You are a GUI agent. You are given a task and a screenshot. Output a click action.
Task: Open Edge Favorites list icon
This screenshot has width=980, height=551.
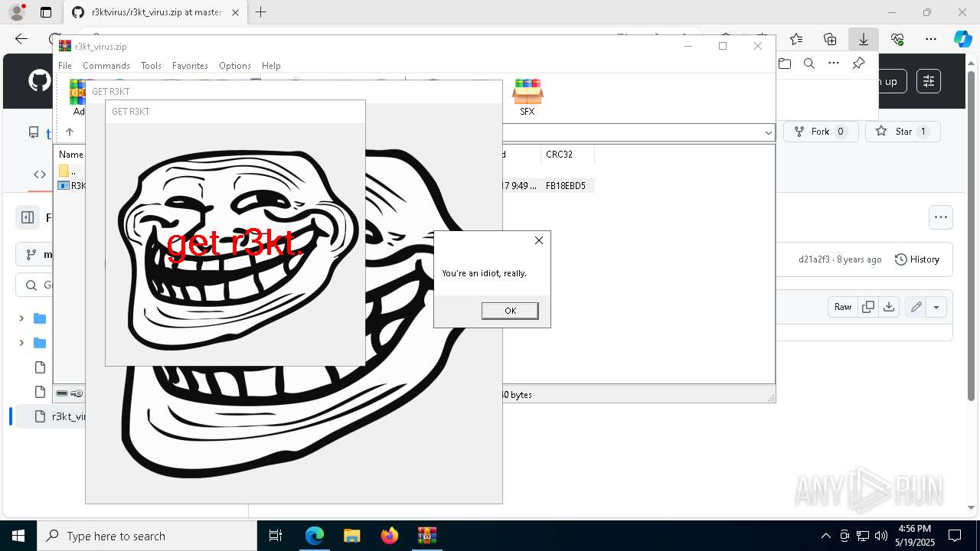click(796, 39)
